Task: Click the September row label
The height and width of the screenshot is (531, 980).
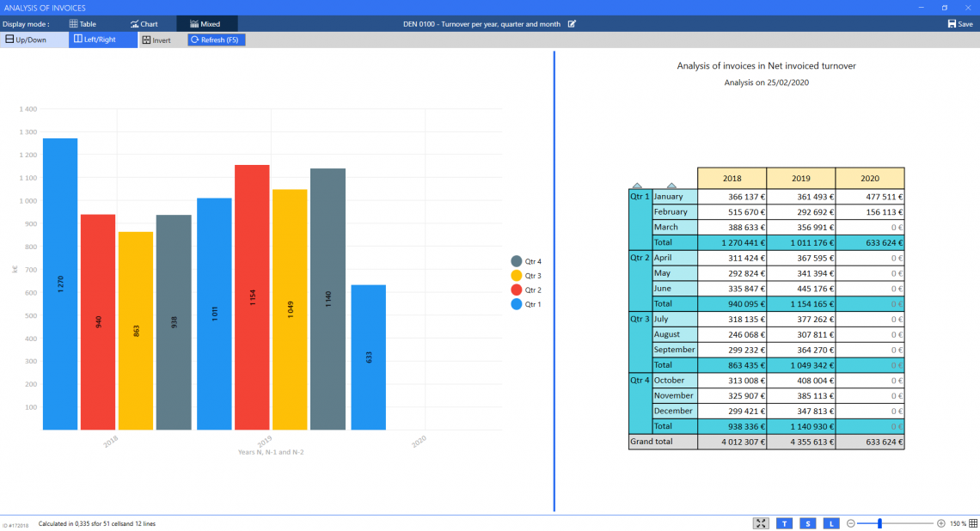Action: [x=674, y=349]
